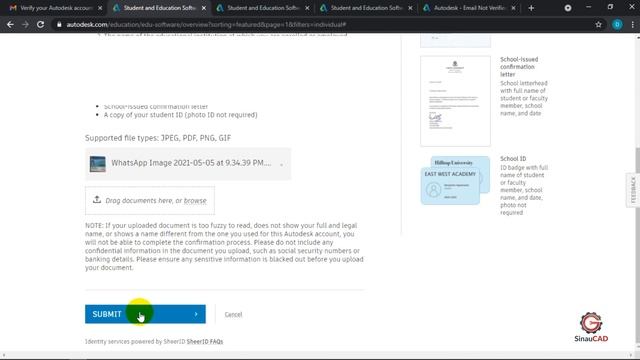Screen dimensions: 640x360
Task: Click the browser forward arrow
Action: (25, 24)
